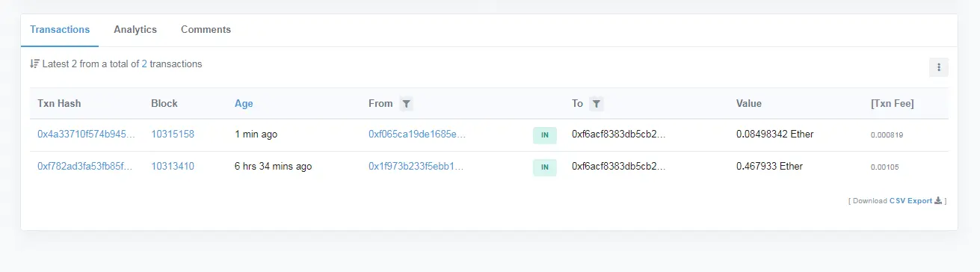Click the '1 min ago' age cell

click(x=256, y=135)
